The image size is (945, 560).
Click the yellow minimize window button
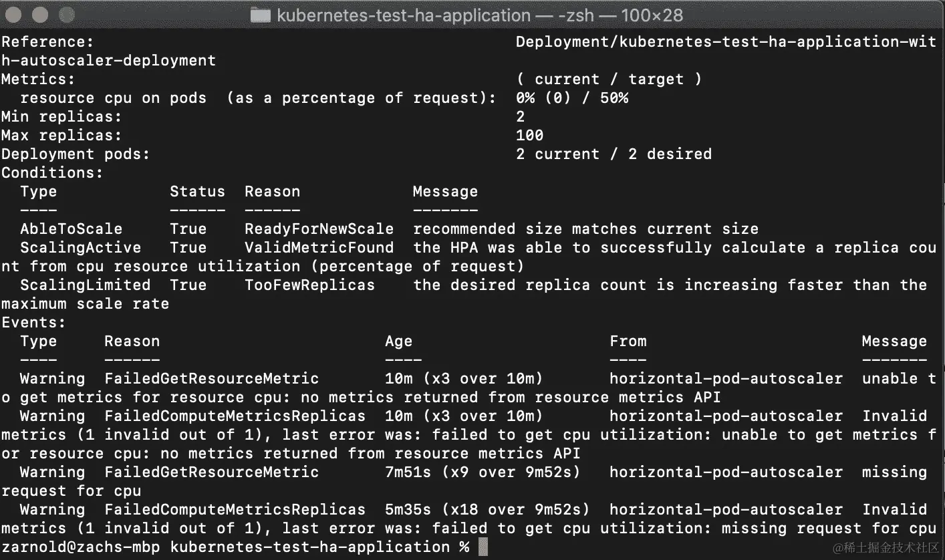coord(40,14)
